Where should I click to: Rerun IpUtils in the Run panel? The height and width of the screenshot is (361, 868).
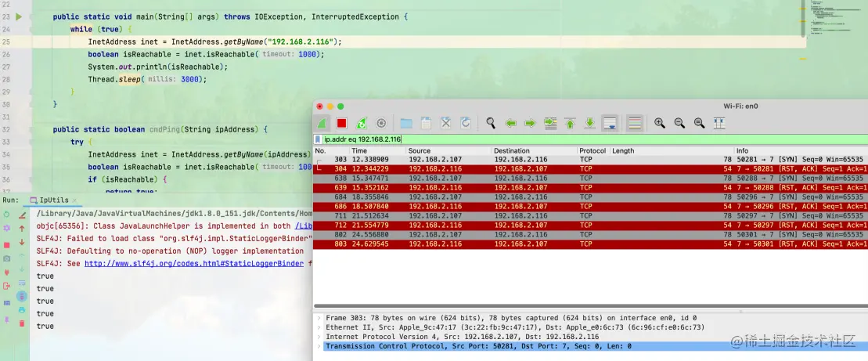coord(6,214)
